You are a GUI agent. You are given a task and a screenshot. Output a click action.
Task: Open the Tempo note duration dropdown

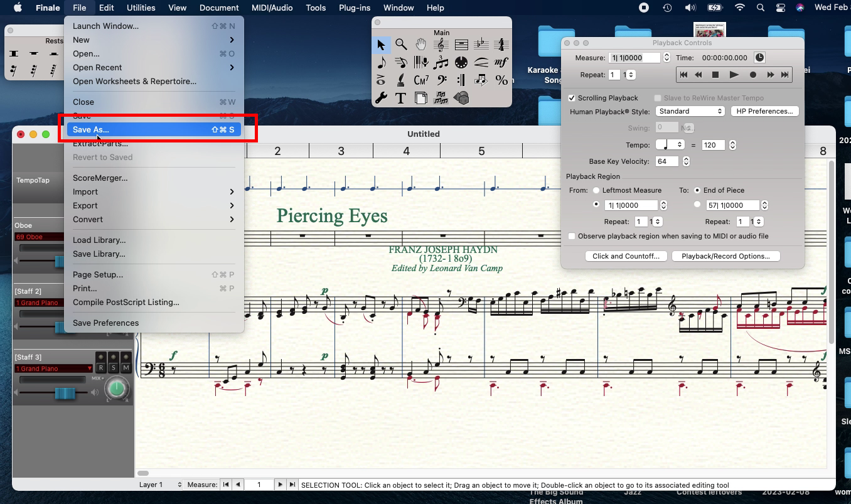(670, 144)
